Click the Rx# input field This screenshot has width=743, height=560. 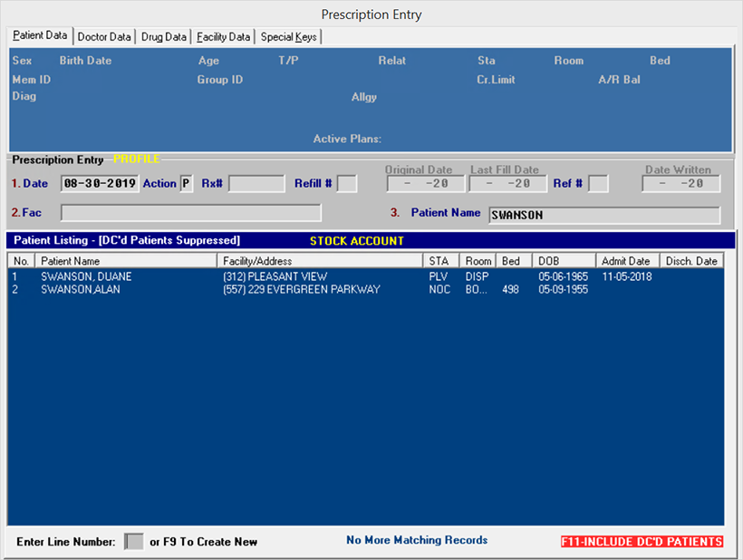pos(256,184)
